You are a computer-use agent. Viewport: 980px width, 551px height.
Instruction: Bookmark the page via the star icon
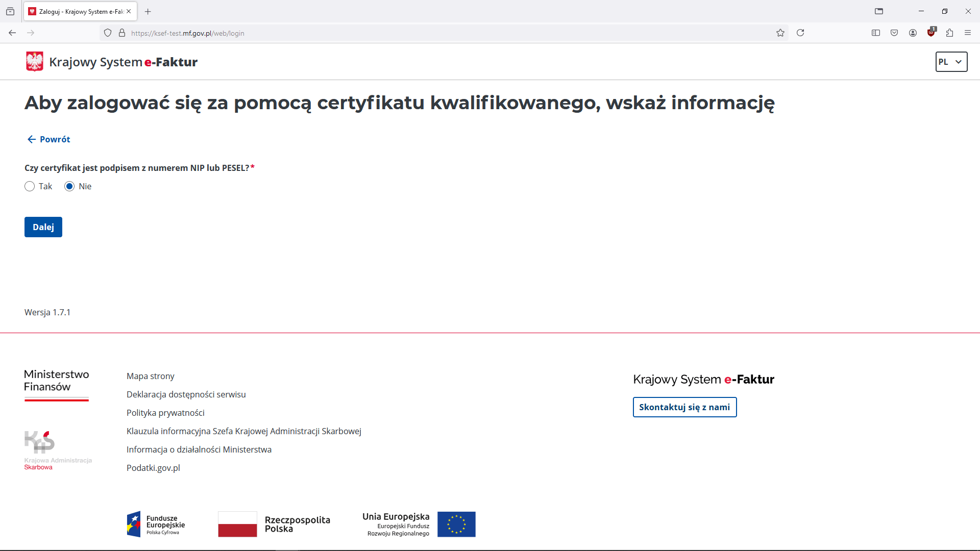click(x=780, y=33)
